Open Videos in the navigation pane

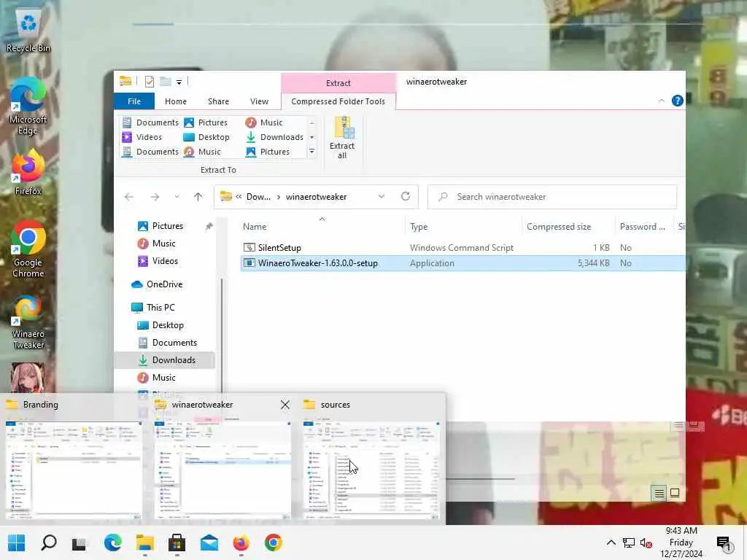coord(165,261)
